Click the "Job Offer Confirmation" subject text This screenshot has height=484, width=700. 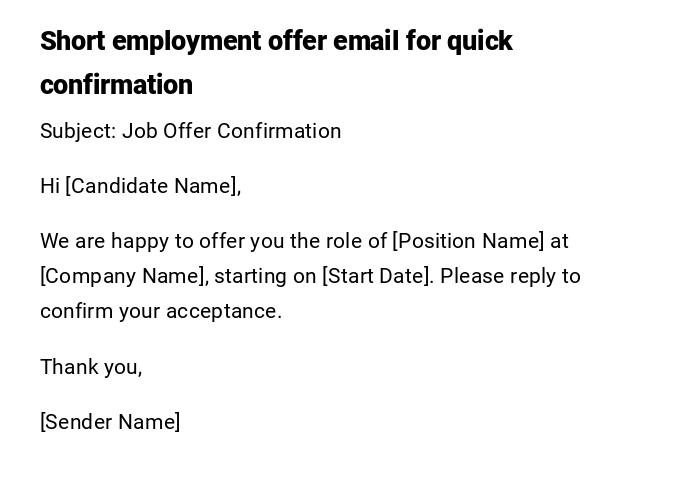(x=231, y=131)
